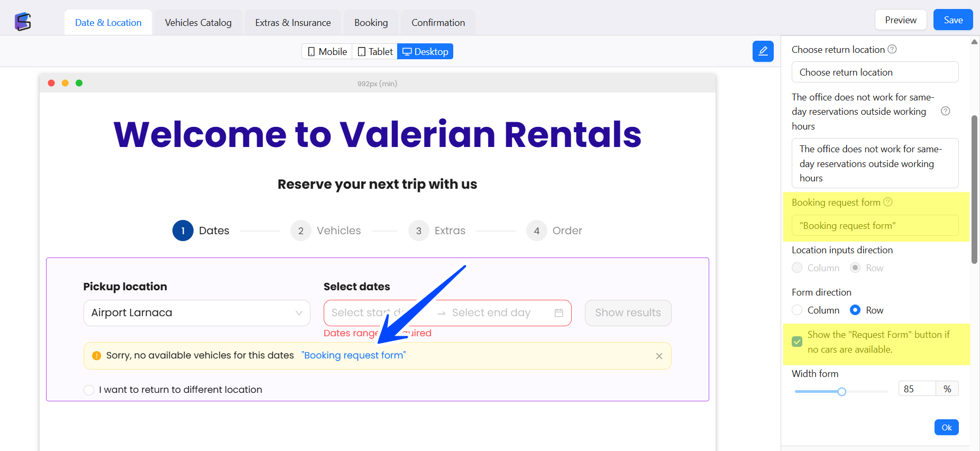Enable return to different location option
Screen dimensions: 980x451
click(89, 390)
